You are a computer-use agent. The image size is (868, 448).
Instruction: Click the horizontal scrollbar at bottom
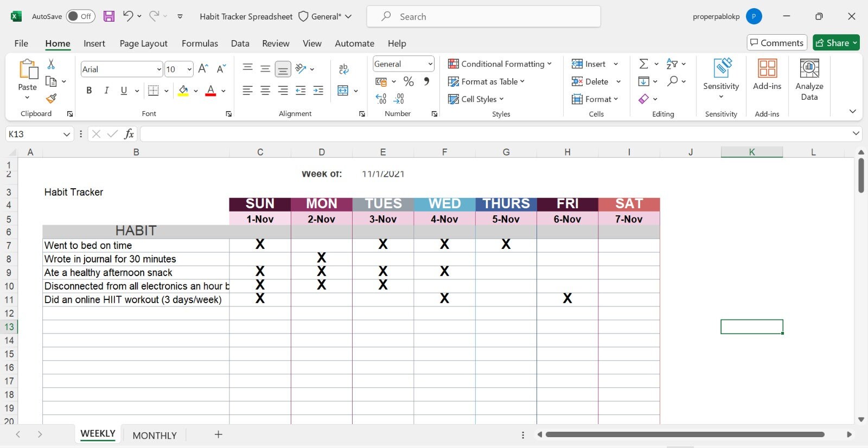(x=685, y=434)
